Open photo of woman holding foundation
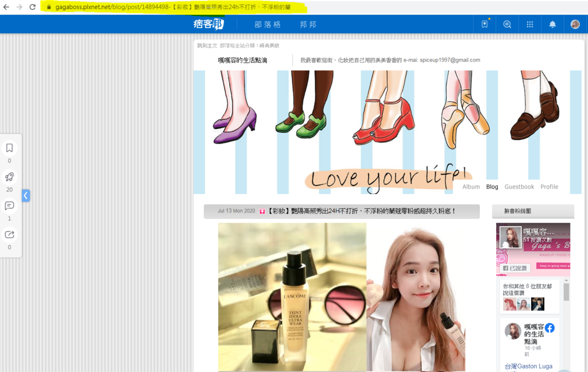This screenshot has height=372, width=588. tap(416, 297)
